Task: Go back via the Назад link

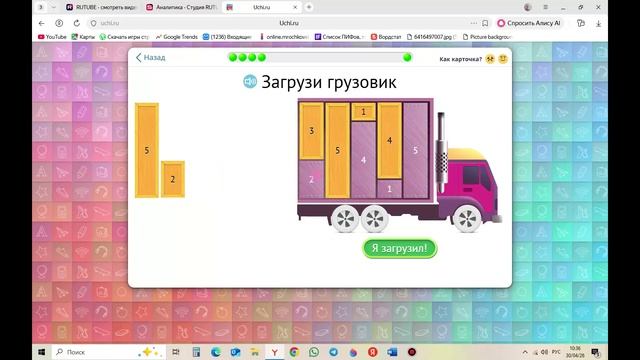Action: (x=151, y=58)
